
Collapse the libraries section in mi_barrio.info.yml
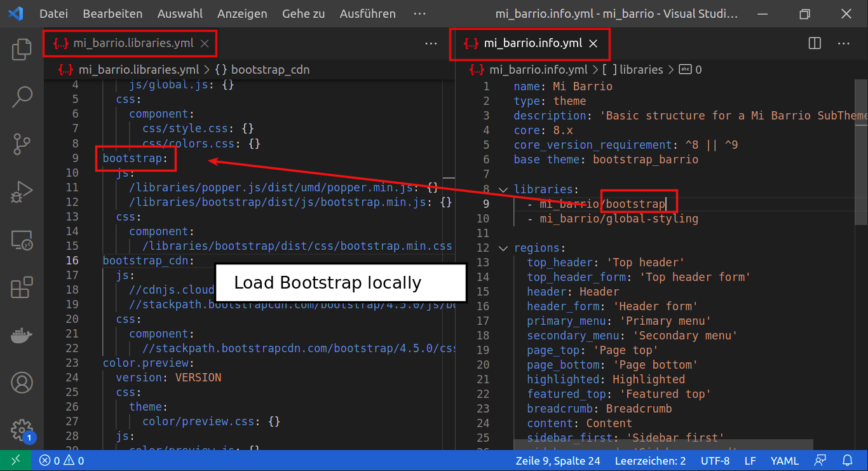[503, 189]
